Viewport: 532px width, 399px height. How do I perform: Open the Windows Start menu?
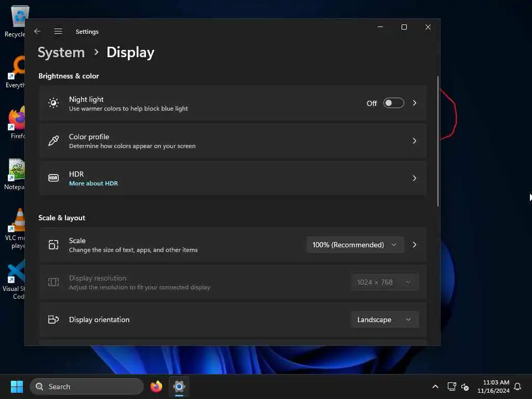pos(17,387)
